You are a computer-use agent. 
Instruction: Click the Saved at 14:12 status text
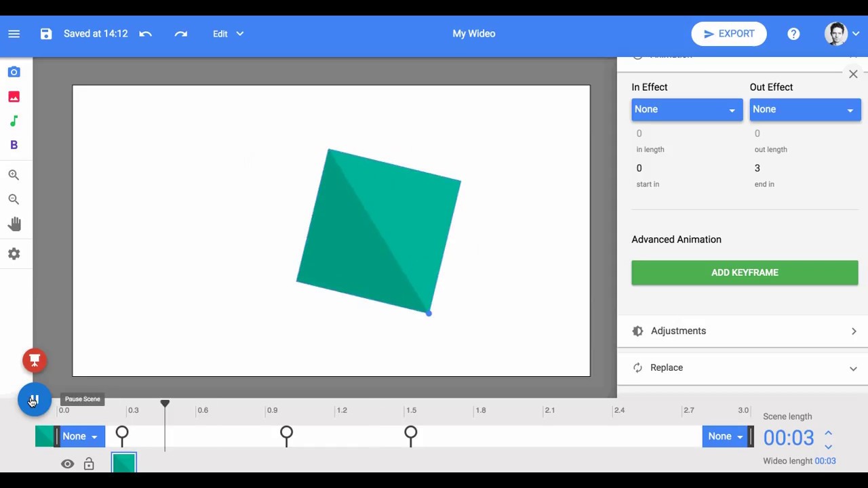click(96, 34)
